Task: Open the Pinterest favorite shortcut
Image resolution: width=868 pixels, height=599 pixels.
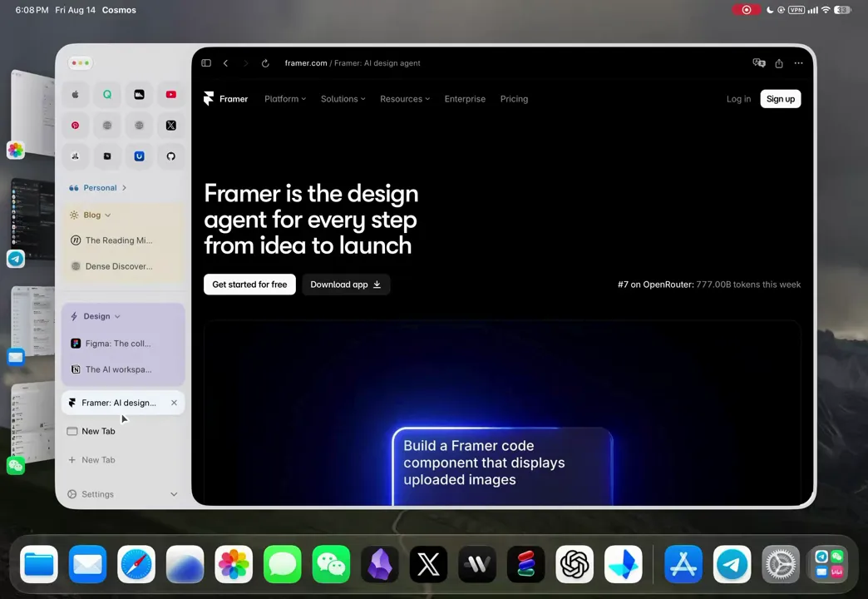Action: (x=76, y=126)
